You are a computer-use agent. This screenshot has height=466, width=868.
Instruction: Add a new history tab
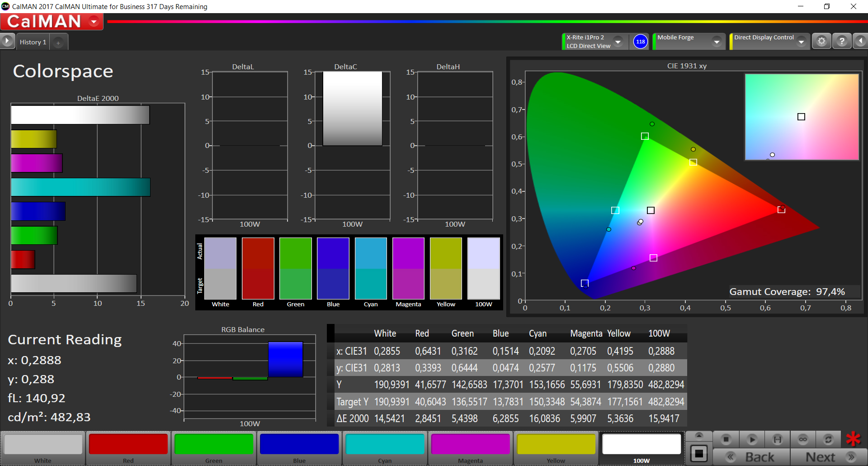(x=58, y=43)
